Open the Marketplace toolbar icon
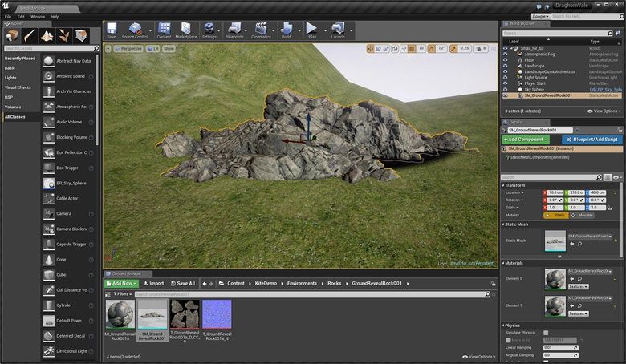Image resolution: width=626 pixels, height=364 pixels. pyautogui.click(x=186, y=30)
